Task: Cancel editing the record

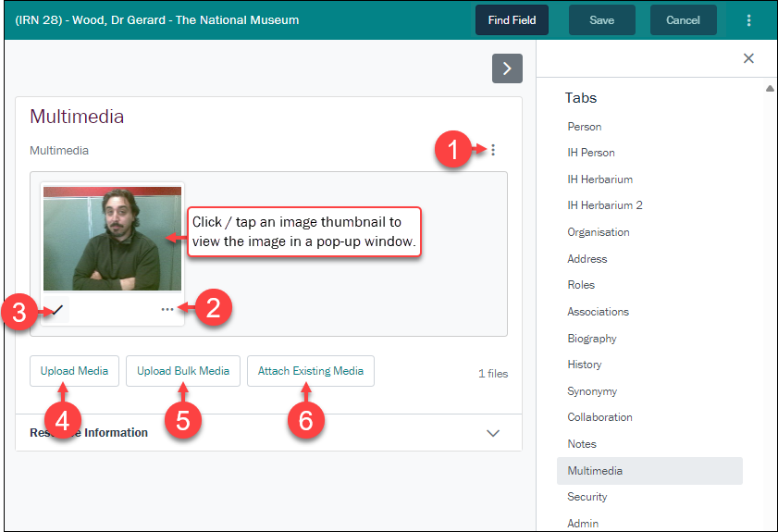Action: point(683,20)
